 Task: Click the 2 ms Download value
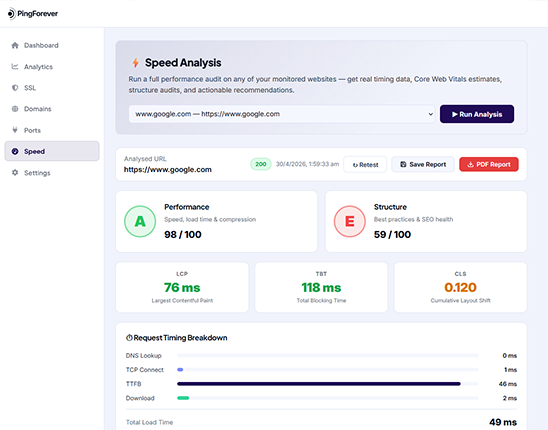[510, 398]
